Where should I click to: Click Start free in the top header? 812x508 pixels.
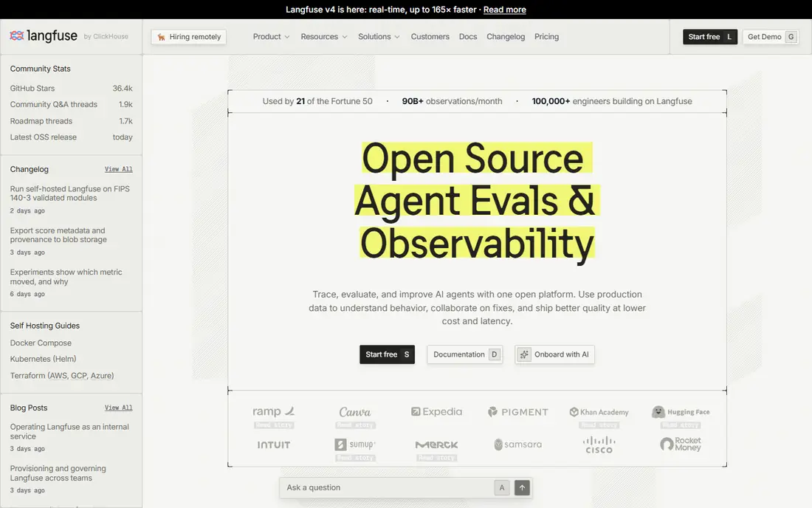pos(709,37)
